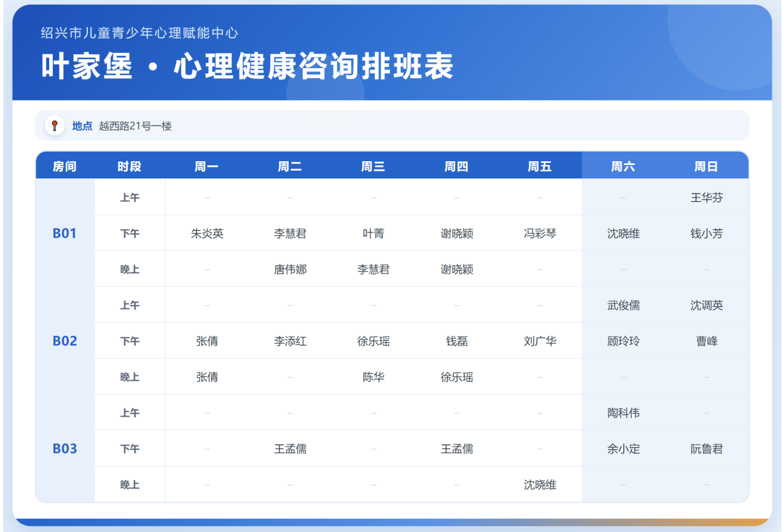Viewport: 782px width, 532px height.
Task: Click the 晚上 label in room B03
Action: (x=130, y=485)
